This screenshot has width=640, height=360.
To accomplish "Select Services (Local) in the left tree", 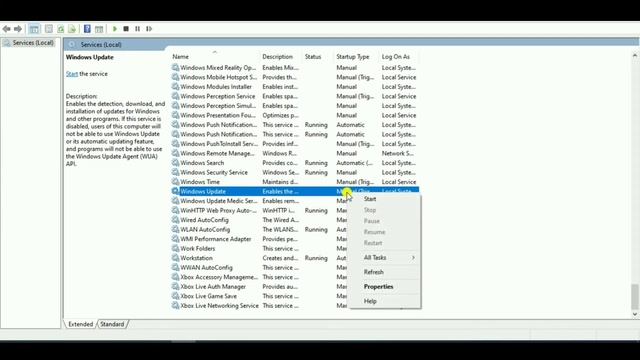I will click(33, 43).
